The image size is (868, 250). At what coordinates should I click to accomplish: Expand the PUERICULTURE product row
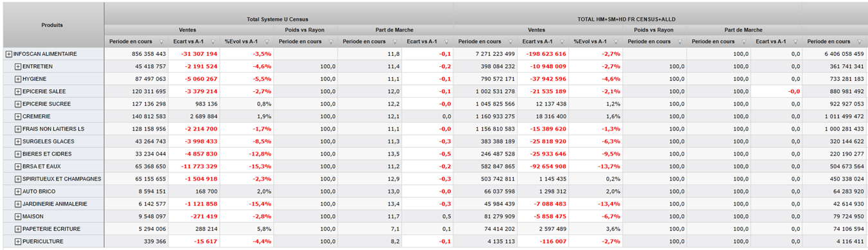point(18,242)
